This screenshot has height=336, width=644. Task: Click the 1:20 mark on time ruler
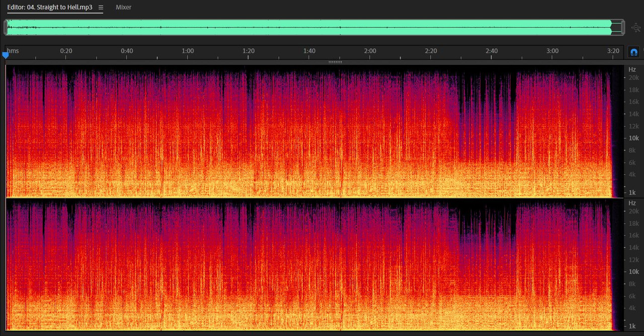click(249, 51)
